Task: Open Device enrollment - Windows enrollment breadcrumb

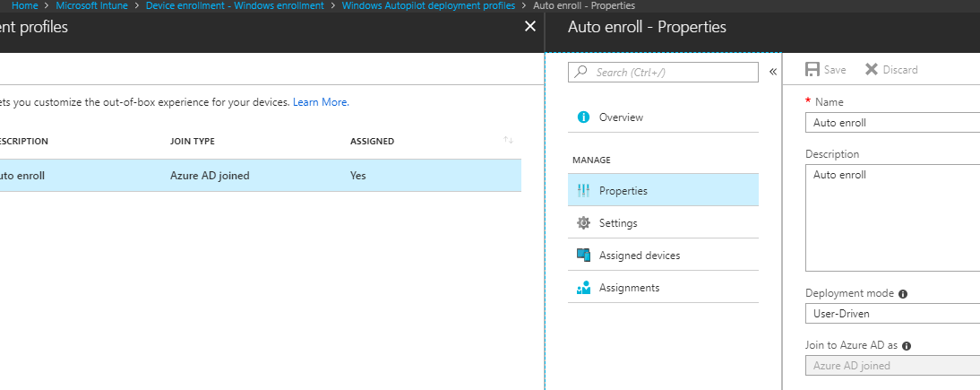Action: pos(235,5)
